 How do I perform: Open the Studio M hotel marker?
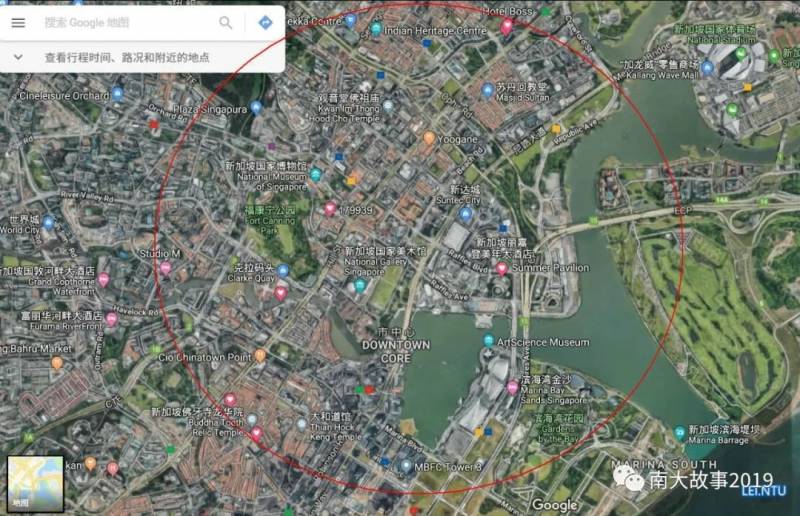(x=165, y=268)
